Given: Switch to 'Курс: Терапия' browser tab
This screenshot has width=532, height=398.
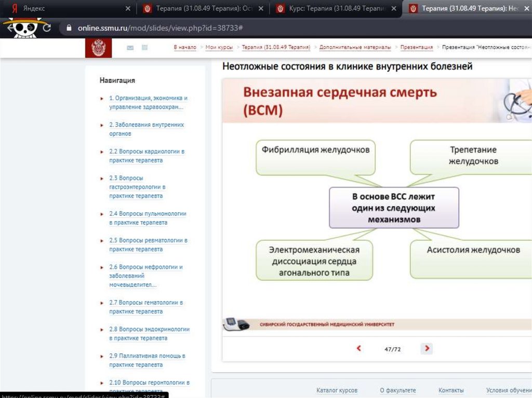Looking at the screenshot, I should [x=336, y=8].
